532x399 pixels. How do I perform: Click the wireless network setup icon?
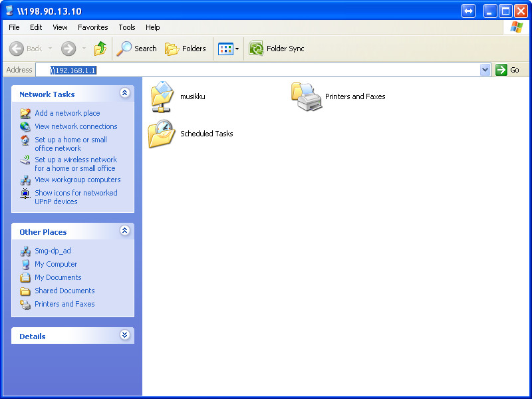[25, 160]
